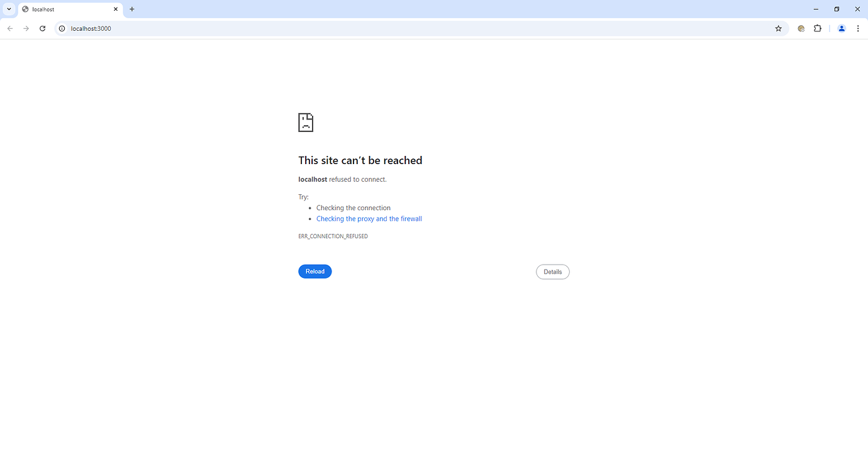This screenshot has height=469, width=868.
Task: Click the extension icon next to the star
Action: pyautogui.click(x=800, y=28)
